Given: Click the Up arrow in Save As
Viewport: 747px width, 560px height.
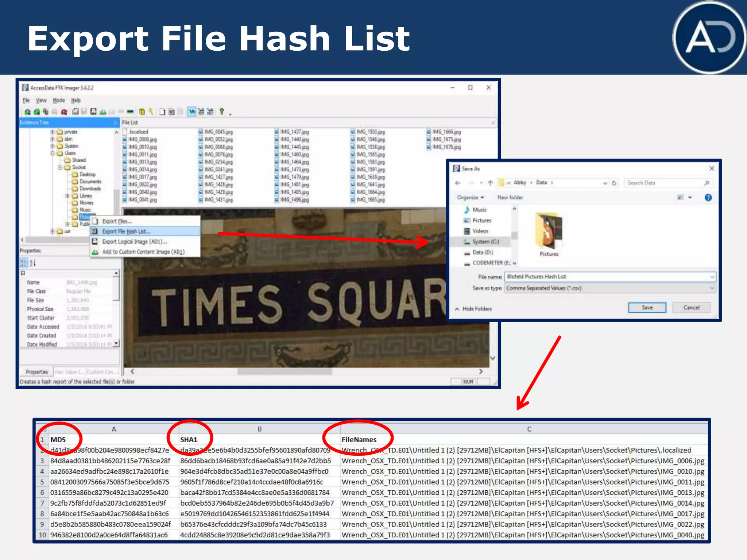Looking at the screenshot, I should coord(490,183).
